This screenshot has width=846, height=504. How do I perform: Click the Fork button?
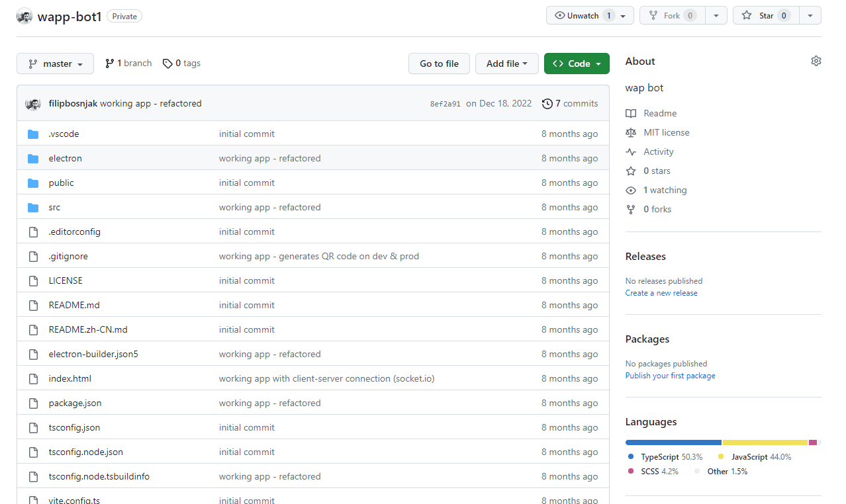click(x=672, y=15)
